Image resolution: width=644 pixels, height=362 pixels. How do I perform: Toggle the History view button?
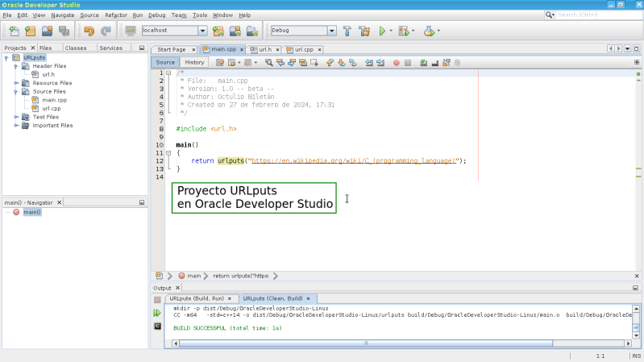click(194, 62)
